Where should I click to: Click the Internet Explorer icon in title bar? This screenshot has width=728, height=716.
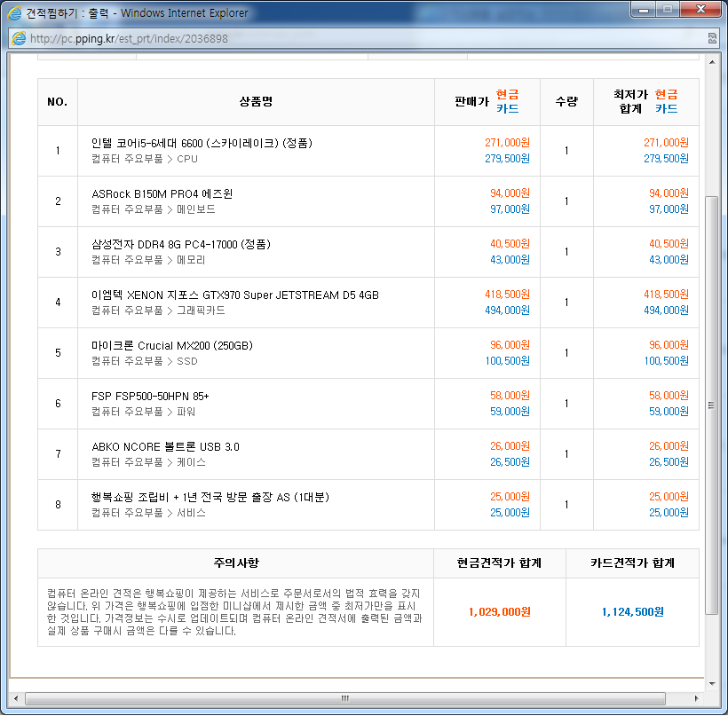(x=14, y=13)
